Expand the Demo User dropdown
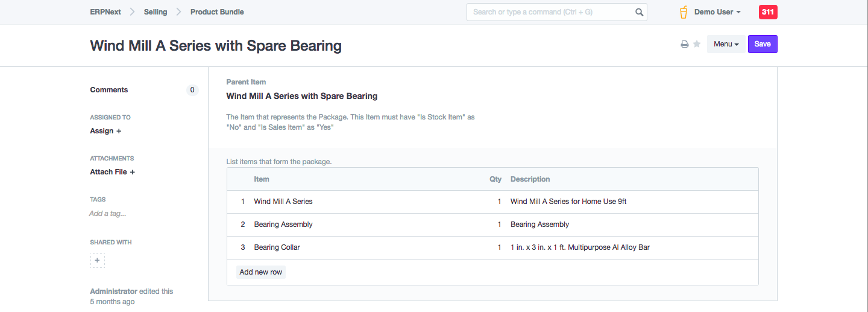Image resolution: width=868 pixels, height=312 pixels. click(717, 12)
